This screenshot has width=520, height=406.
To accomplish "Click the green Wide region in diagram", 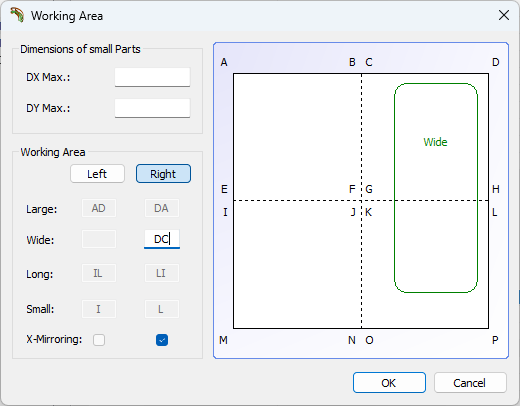I will [x=436, y=188].
